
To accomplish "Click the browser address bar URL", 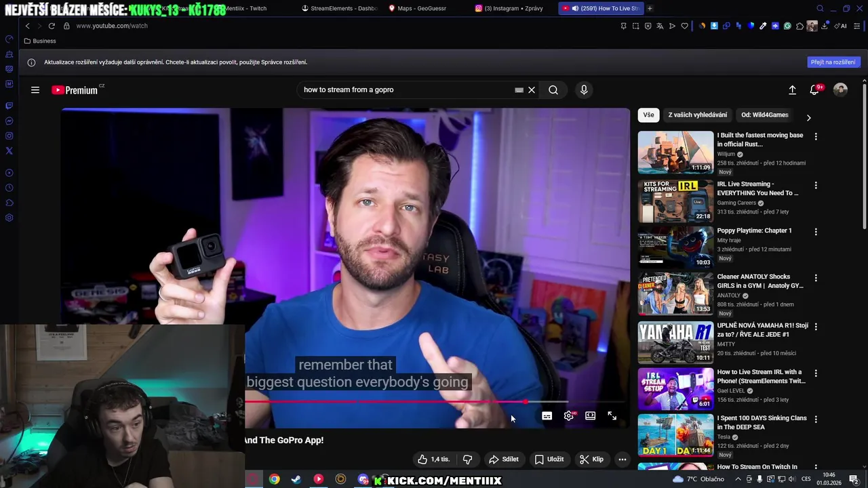I will (x=112, y=26).
